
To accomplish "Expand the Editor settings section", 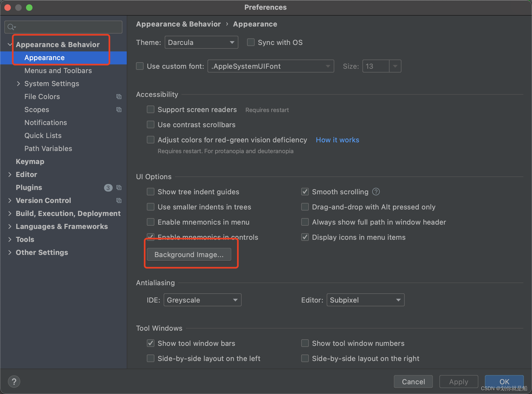I will point(10,175).
